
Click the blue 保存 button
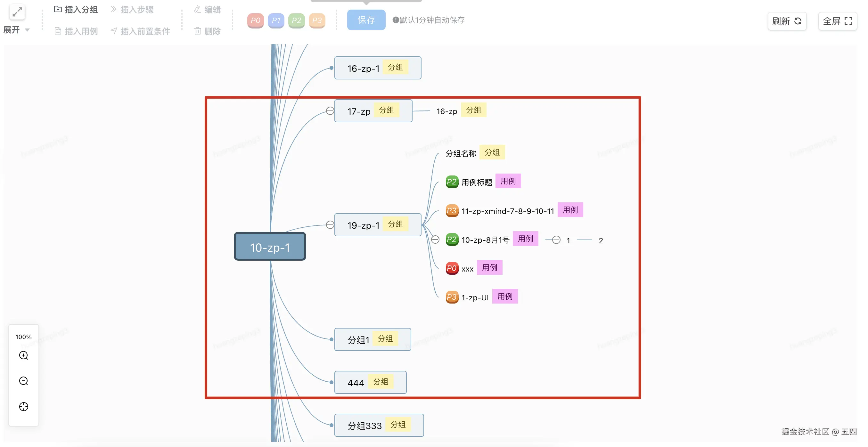pos(366,20)
